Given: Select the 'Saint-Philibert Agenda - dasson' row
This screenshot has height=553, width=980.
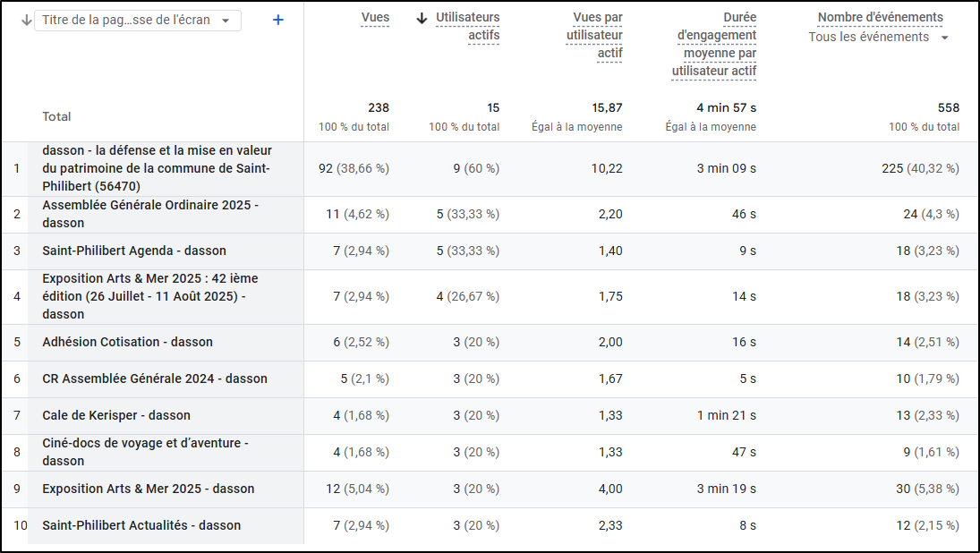Looking at the screenshot, I should [x=134, y=251].
